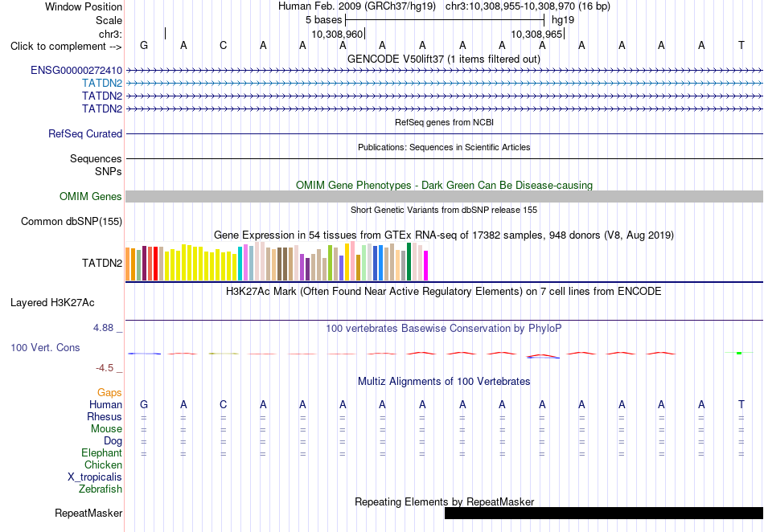Select the Zebrafish species label

(101, 489)
